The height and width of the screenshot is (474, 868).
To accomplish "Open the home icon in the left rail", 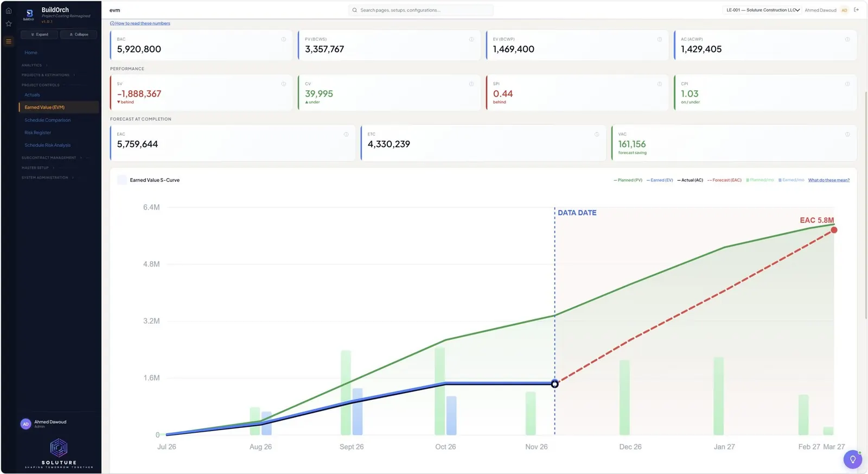I will click(x=9, y=11).
